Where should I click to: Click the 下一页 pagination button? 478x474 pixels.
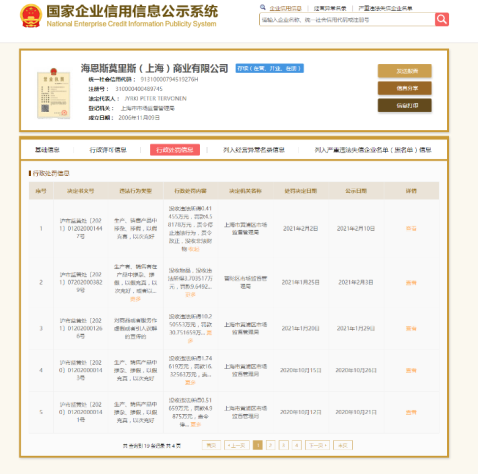tap(317, 445)
